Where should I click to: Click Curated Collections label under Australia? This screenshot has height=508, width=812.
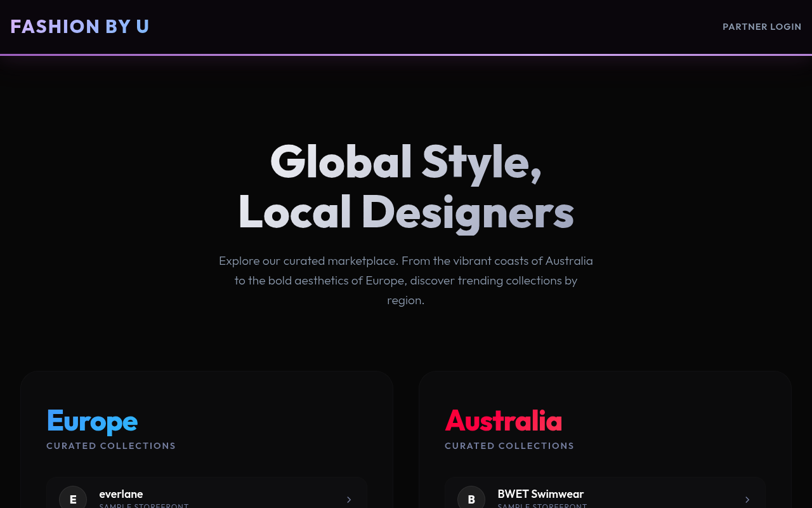[509, 446]
